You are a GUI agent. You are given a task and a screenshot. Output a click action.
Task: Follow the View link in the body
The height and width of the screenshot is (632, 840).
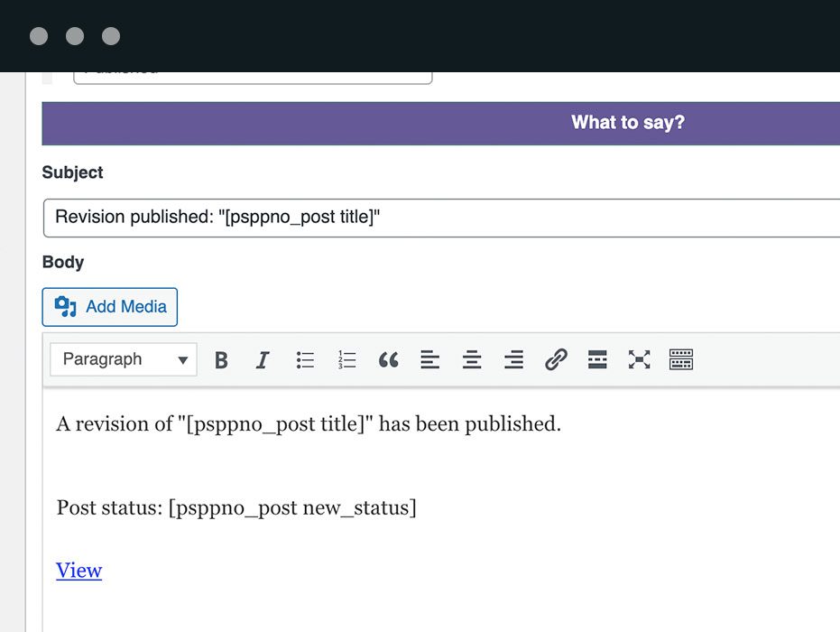pyautogui.click(x=79, y=571)
